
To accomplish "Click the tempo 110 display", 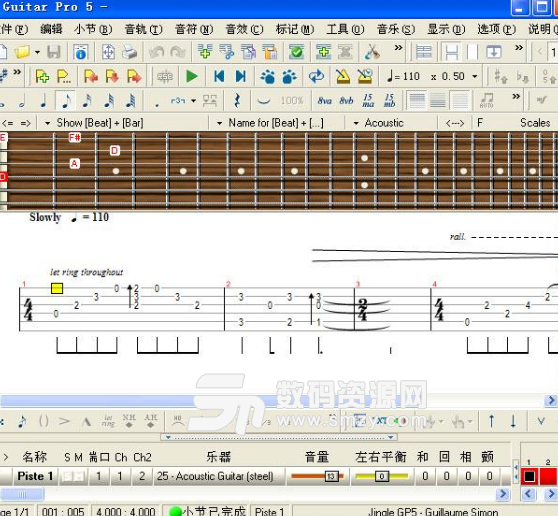I will tap(403, 76).
